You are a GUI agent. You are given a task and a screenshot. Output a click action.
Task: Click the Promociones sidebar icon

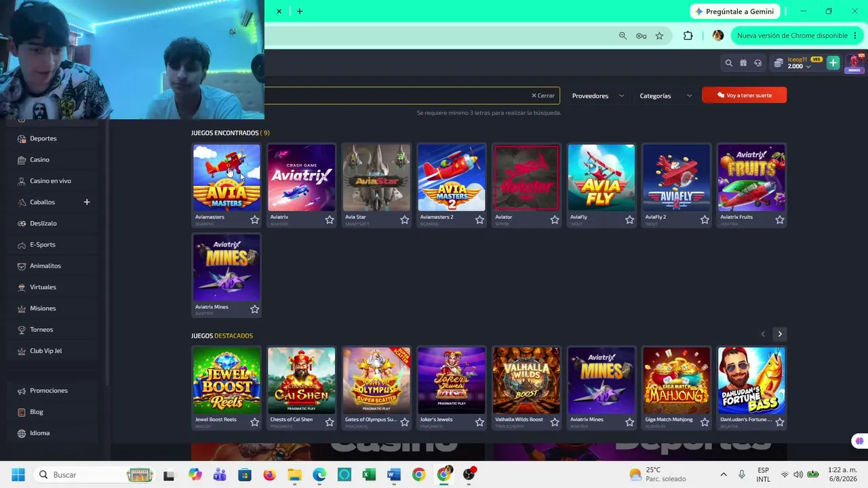[22, 390]
